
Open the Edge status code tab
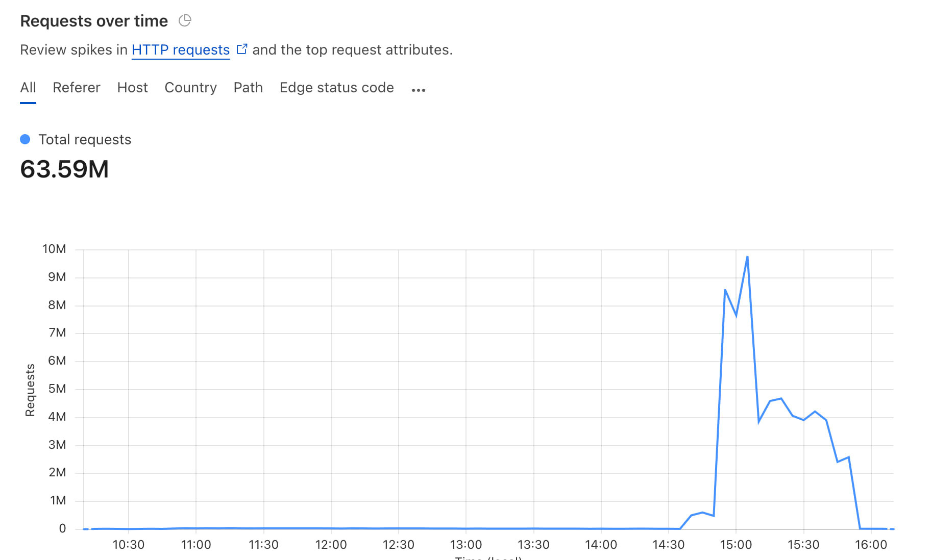tap(337, 88)
